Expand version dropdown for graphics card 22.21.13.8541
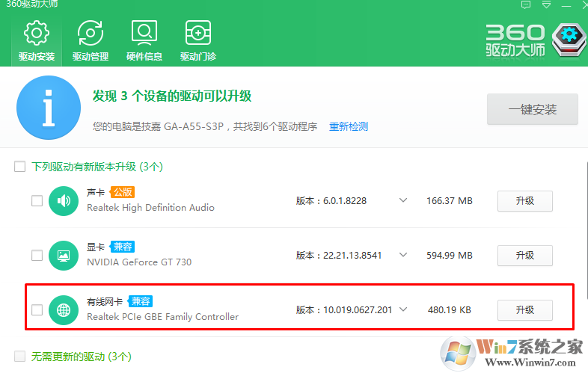 point(402,256)
